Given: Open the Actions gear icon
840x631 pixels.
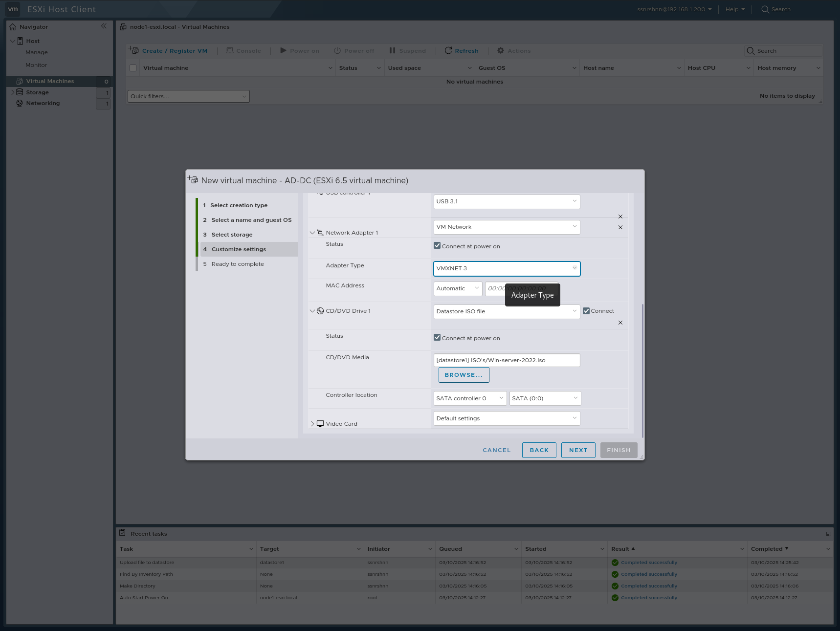Looking at the screenshot, I should pos(500,50).
